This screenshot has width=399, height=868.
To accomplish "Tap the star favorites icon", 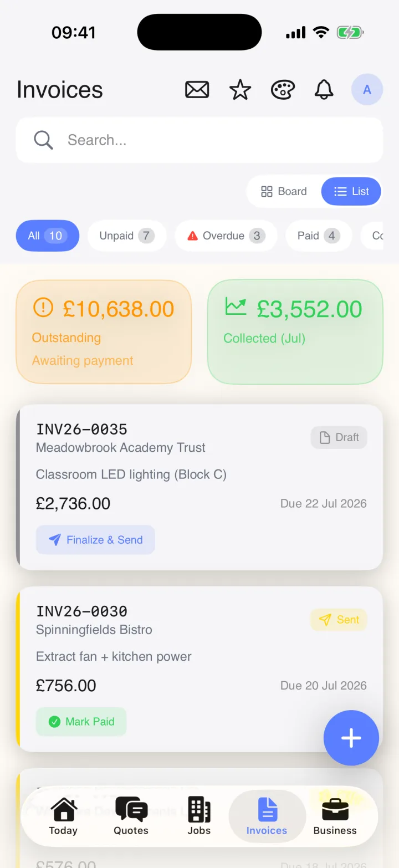I will coord(240,89).
